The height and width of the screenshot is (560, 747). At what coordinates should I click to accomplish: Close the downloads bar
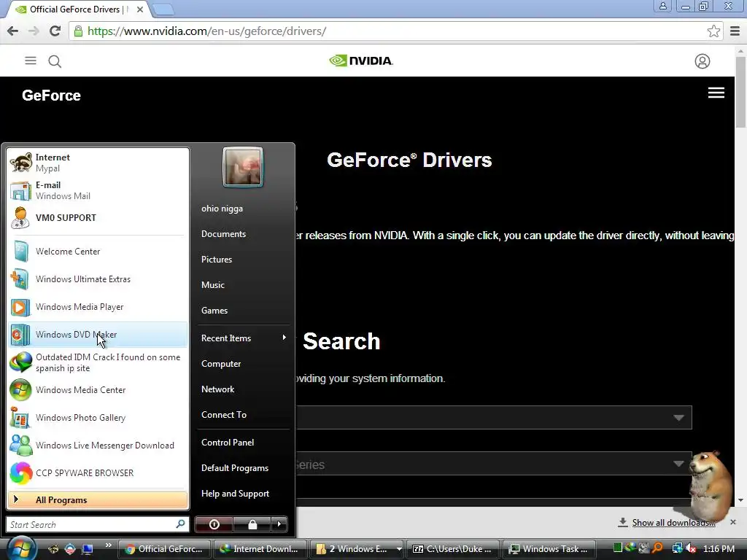pos(732,522)
